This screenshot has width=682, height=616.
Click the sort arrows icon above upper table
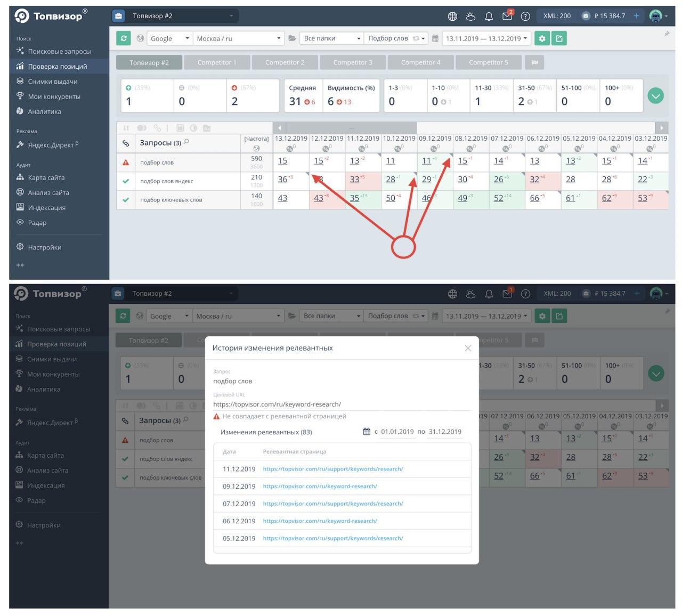(126, 128)
